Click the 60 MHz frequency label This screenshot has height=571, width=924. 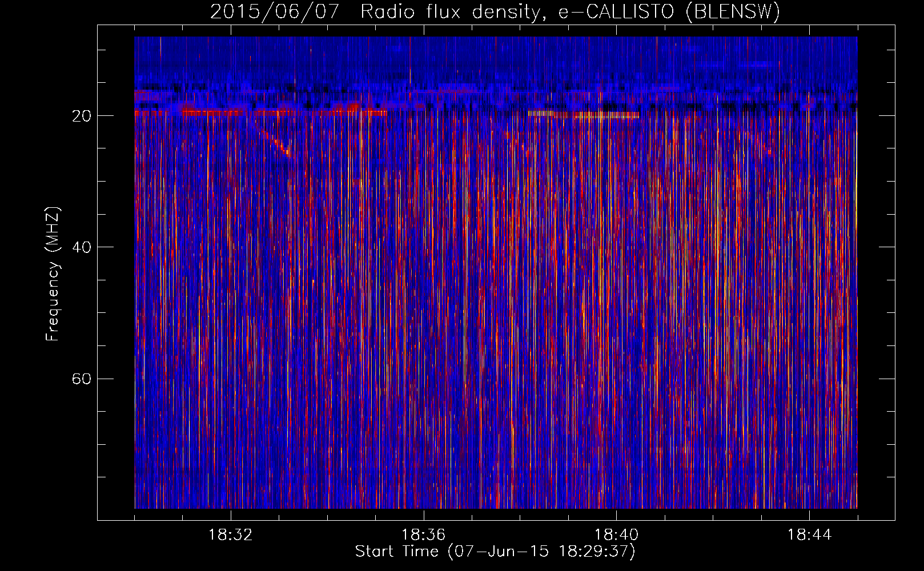[82, 379]
